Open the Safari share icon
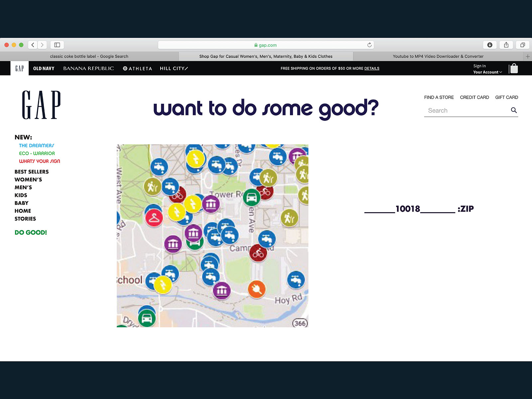 pyautogui.click(x=506, y=45)
